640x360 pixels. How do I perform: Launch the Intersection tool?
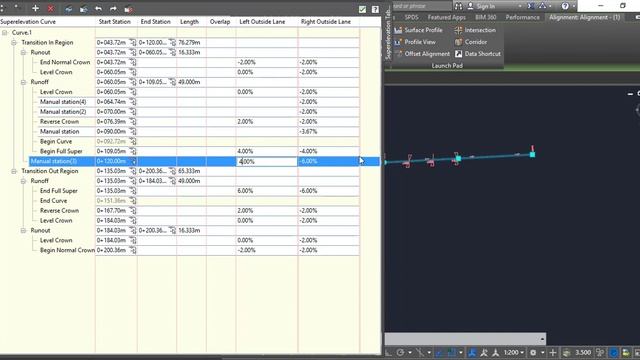475,30
